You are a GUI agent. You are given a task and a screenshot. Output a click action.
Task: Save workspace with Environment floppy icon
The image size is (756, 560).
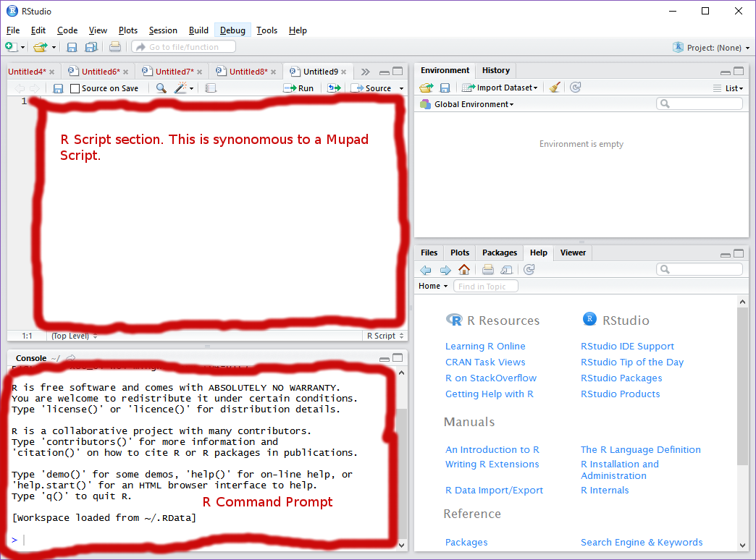(x=445, y=88)
